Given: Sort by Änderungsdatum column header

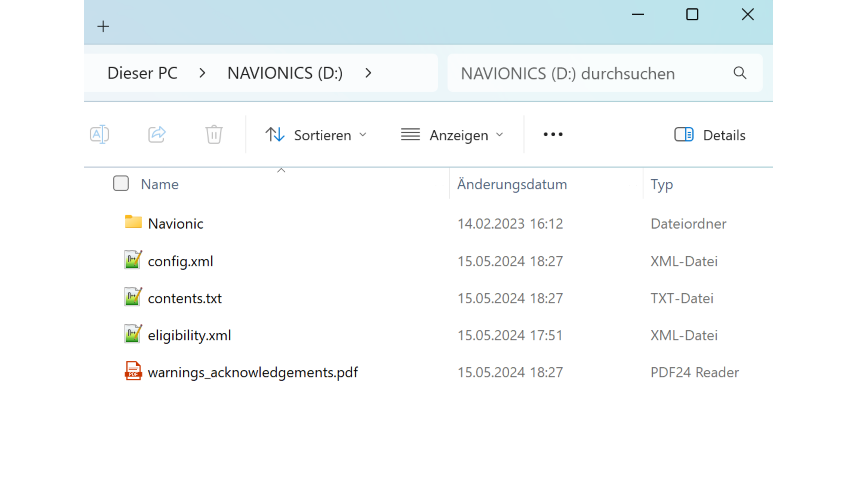Looking at the screenshot, I should point(512,184).
